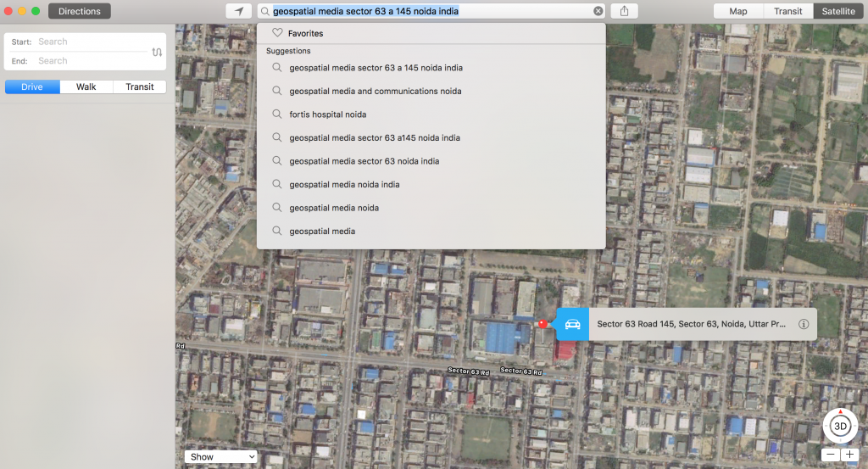Select suggestion 'geospatial media noida'

tap(431, 208)
